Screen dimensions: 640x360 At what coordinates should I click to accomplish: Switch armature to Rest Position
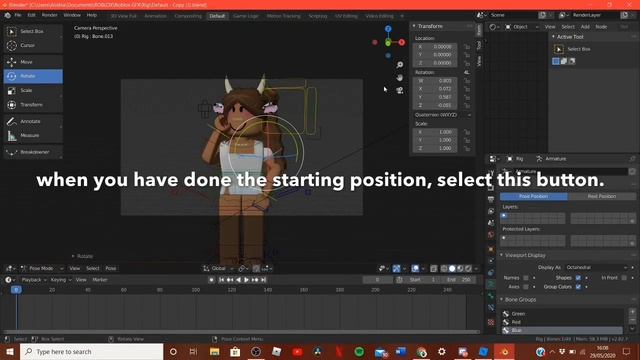click(x=601, y=196)
